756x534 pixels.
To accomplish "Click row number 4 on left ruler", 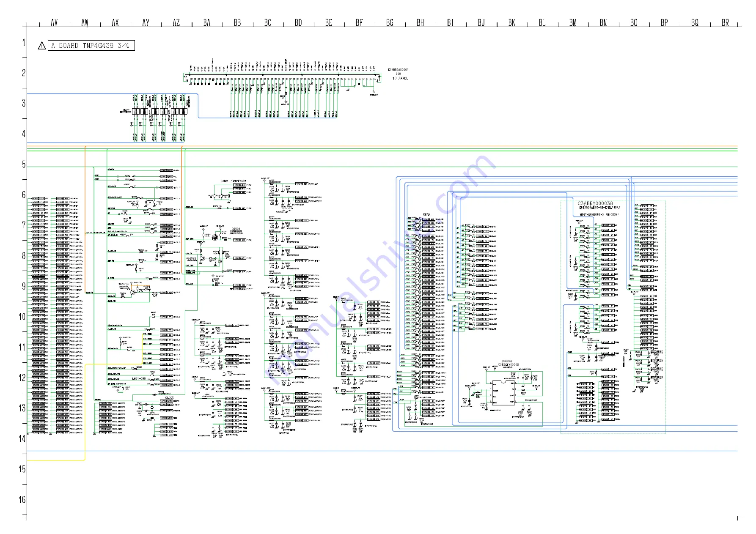I will [x=24, y=134].
